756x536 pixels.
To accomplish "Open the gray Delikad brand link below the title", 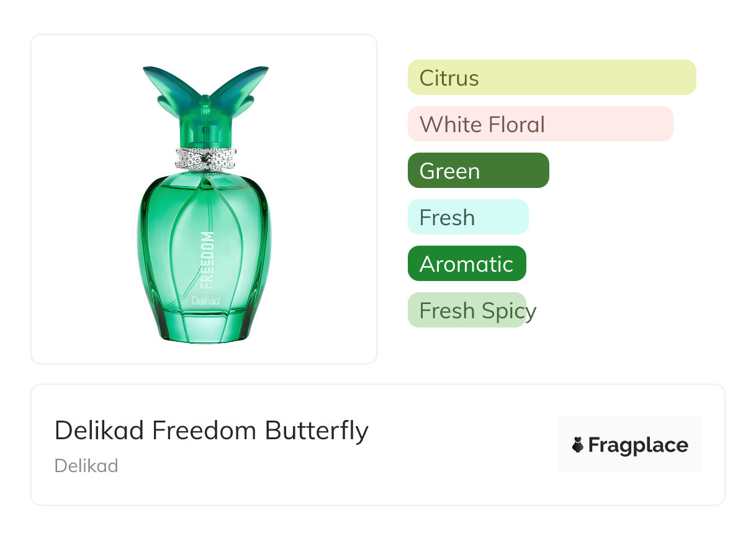I will click(86, 466).
